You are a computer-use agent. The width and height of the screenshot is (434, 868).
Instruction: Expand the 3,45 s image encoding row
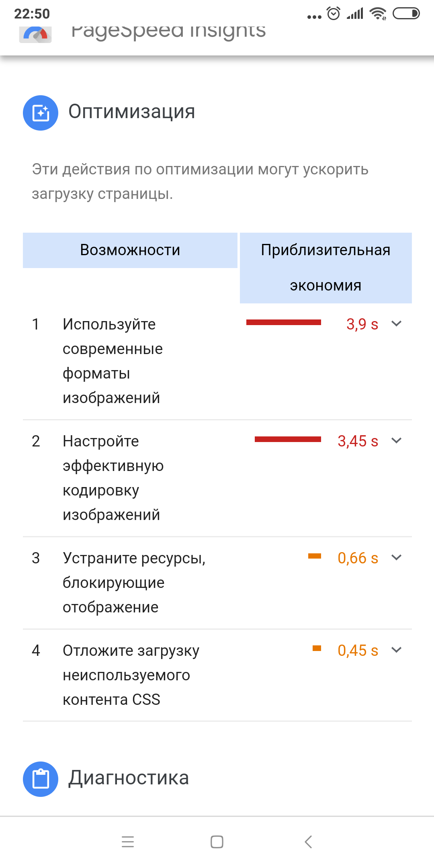(x=396, y=440)
